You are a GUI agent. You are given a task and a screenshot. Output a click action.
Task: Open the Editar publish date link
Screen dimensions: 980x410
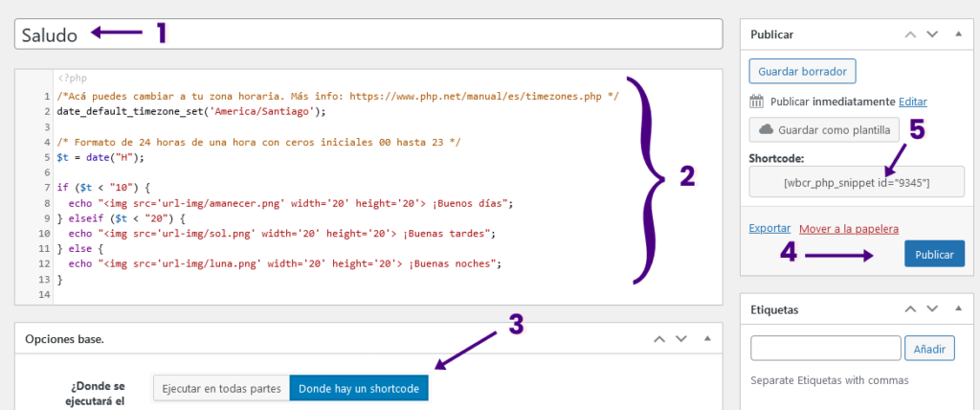(x=913, y=102)
